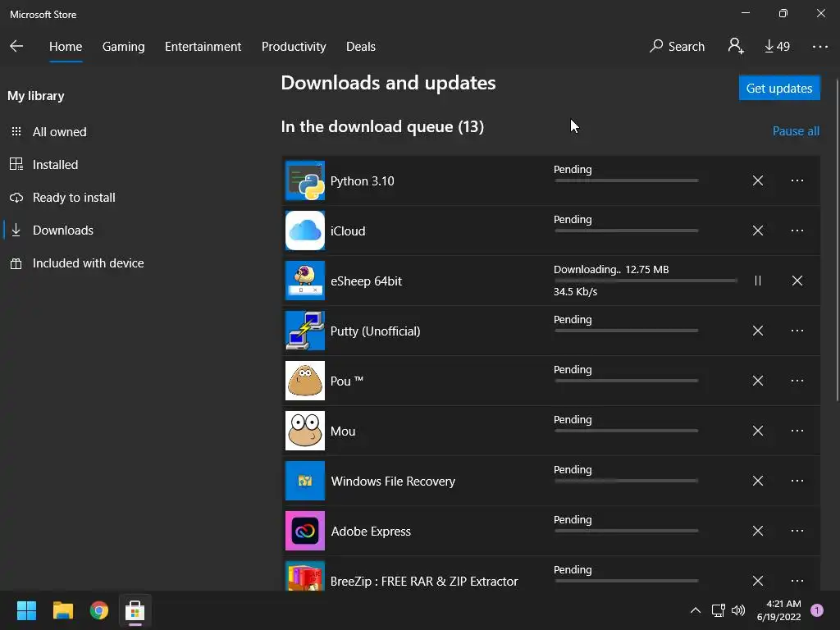Screen dimensions: 840x630
Task: Click the Pause all link
Action: coord(796,130)
